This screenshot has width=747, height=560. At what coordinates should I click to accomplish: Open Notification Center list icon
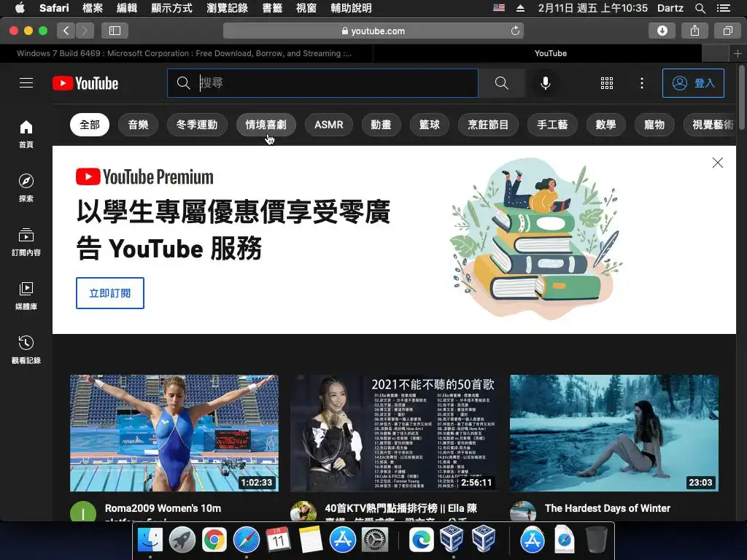pos(724,8)
